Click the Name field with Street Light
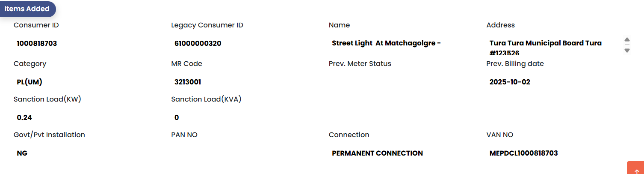644x174 pixels. (x=401, y=43)
